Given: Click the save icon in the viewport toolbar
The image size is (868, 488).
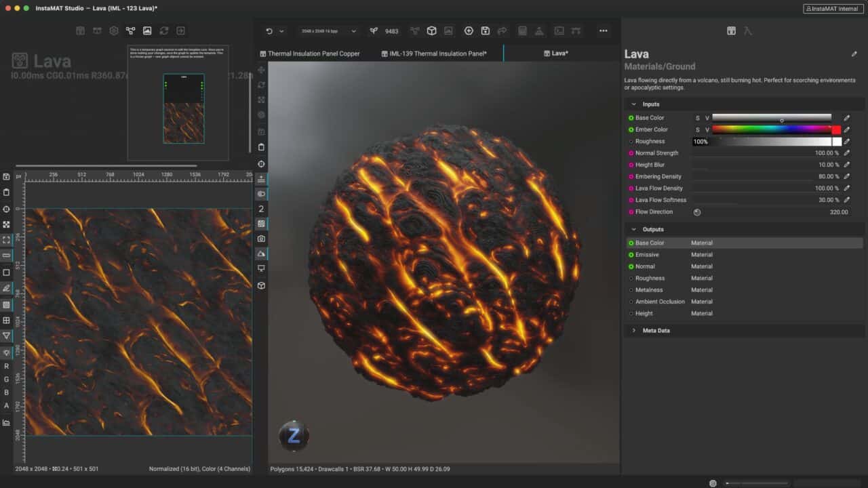Looking at the screenshot, I should coord(486,31).
